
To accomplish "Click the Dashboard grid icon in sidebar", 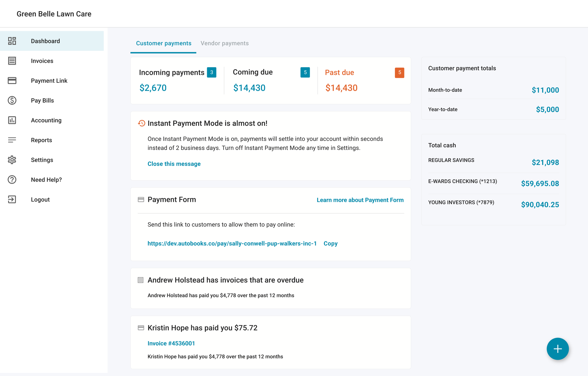I will pyautogui.click(x=12, y=41).
